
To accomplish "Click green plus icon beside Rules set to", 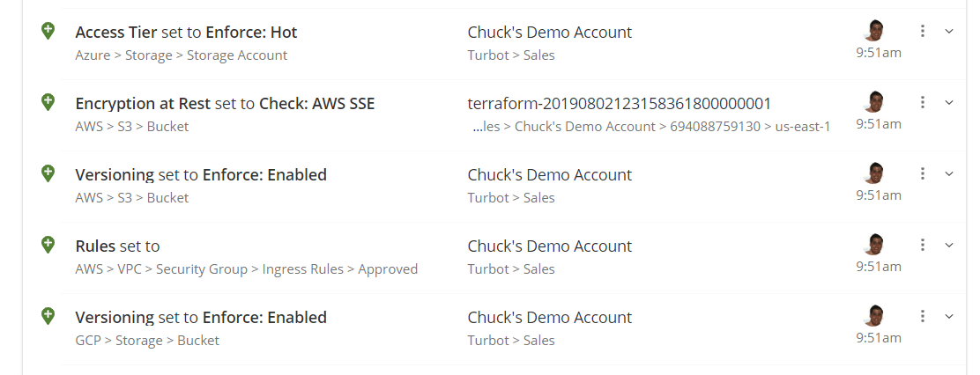I will point(48,245).
